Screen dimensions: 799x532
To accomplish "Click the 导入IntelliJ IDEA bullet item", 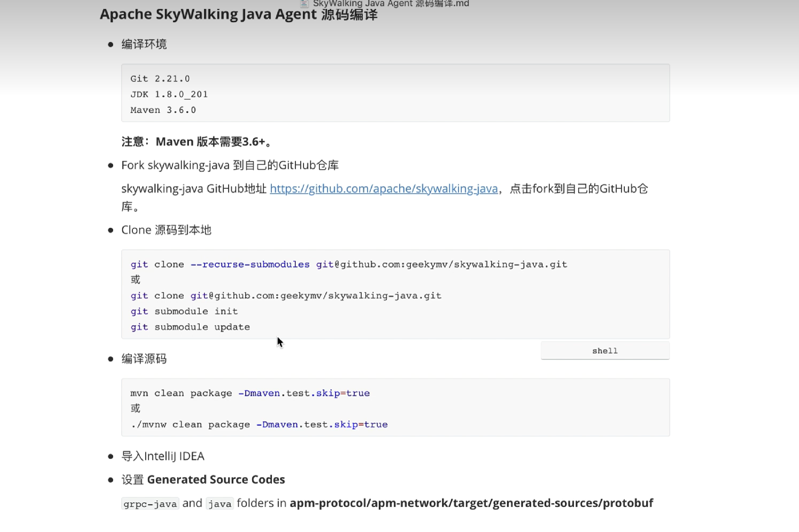I will (x=163, y=456).
